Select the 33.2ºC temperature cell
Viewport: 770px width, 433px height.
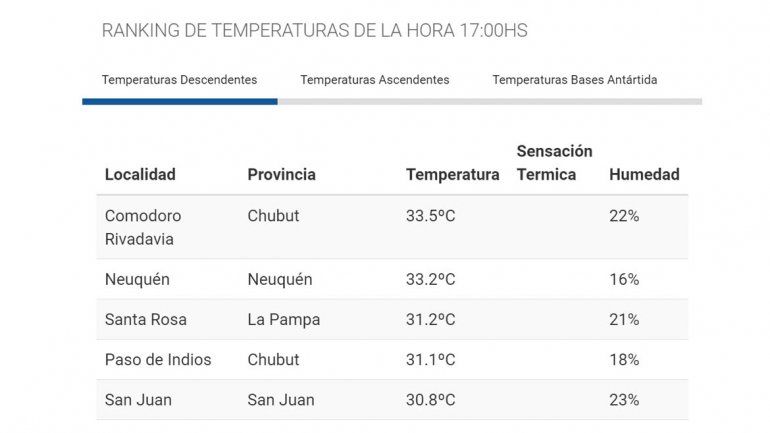click(431, 280)
